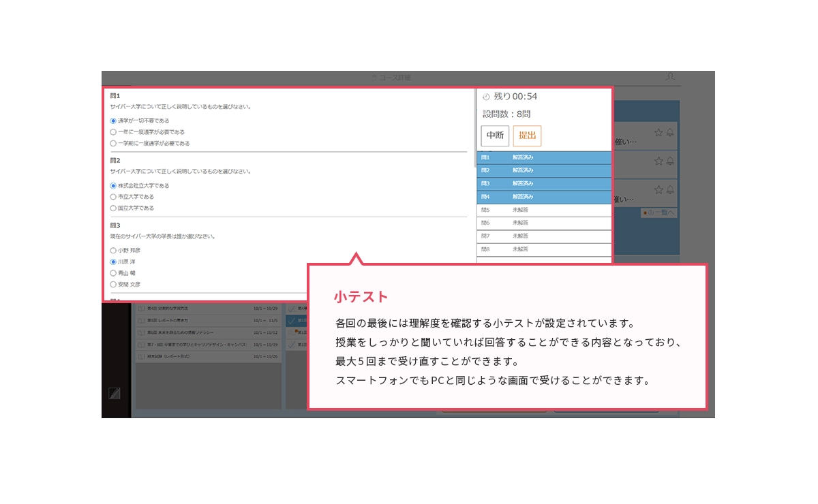Click the bell icon in the third notice row
The width and height of the screenshot is (818, 504).
pyautogui.click(x=670, y=189)
